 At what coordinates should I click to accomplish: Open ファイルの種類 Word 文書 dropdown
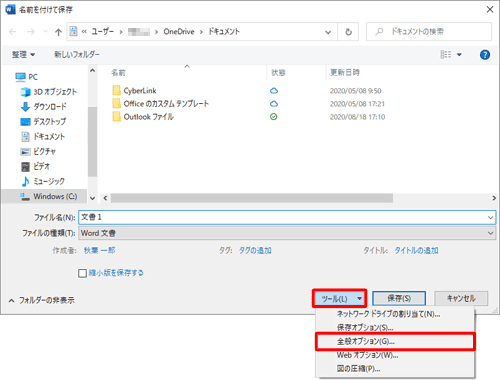[x=287, y=233]
